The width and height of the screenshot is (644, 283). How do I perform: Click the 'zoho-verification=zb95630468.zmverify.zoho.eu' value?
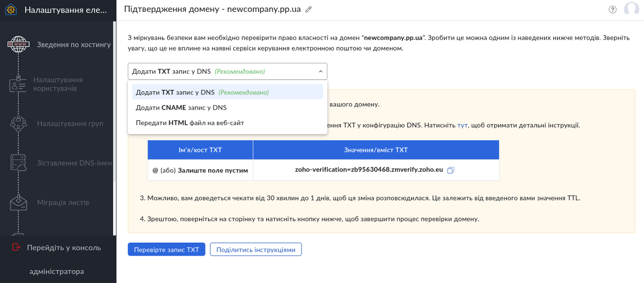coord(369,170)
